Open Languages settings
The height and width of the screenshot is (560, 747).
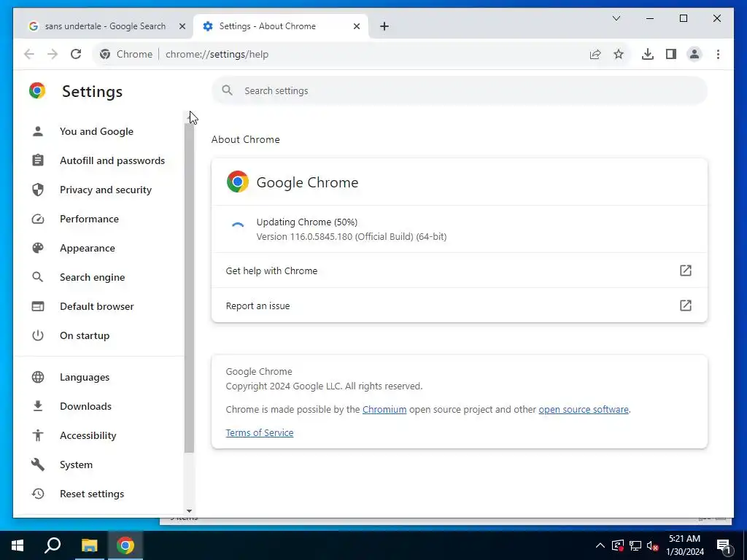coord(85,377)
